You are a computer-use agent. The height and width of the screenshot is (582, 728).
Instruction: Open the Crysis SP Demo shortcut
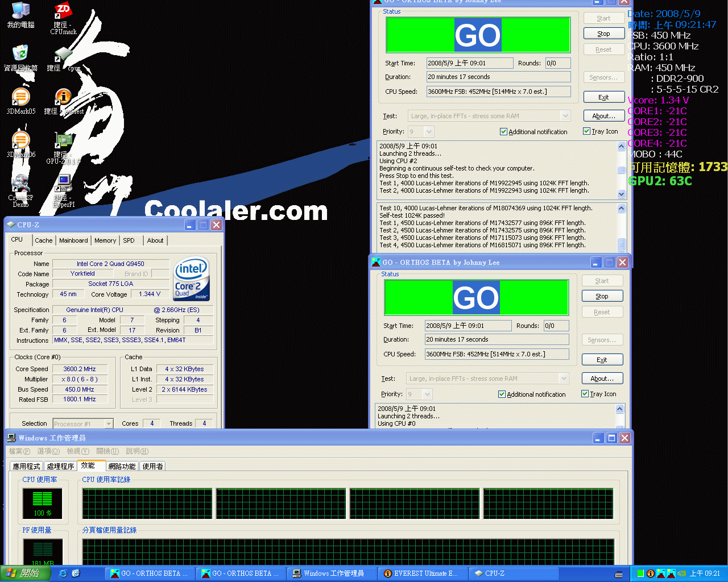tap(20, 190)
